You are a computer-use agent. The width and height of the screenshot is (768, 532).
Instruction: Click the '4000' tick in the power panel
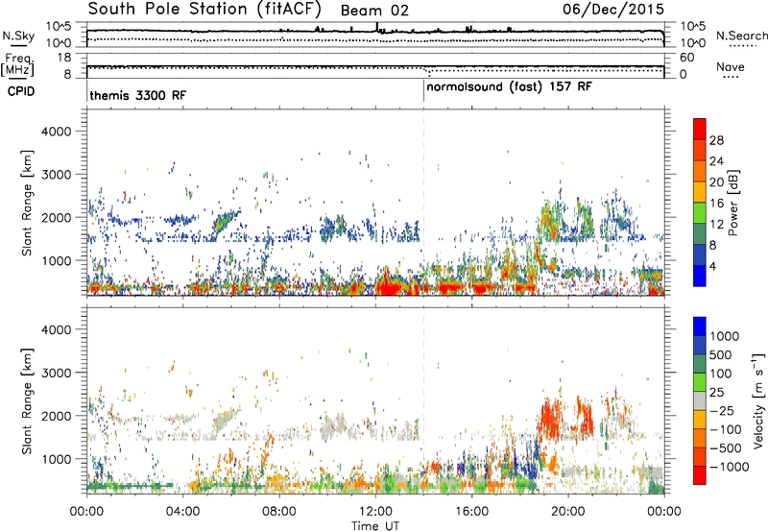click(x=57, y=132)
